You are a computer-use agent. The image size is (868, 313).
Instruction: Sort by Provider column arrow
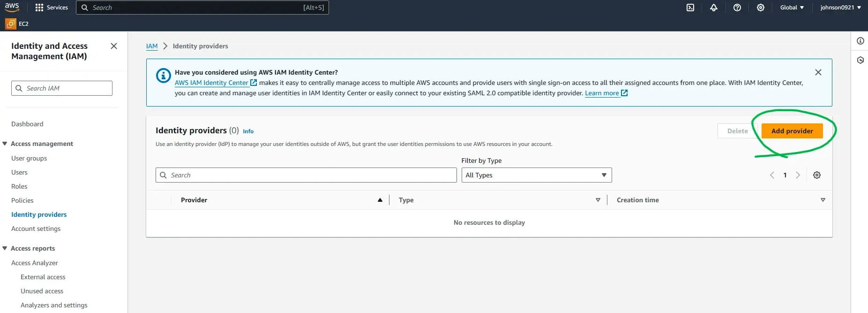click(380, 200)
